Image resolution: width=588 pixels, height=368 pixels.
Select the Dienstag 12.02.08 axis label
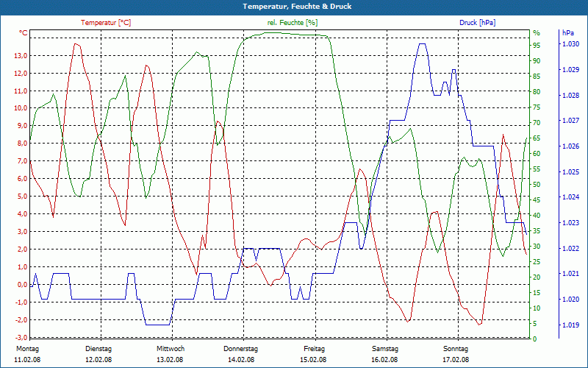98,354
